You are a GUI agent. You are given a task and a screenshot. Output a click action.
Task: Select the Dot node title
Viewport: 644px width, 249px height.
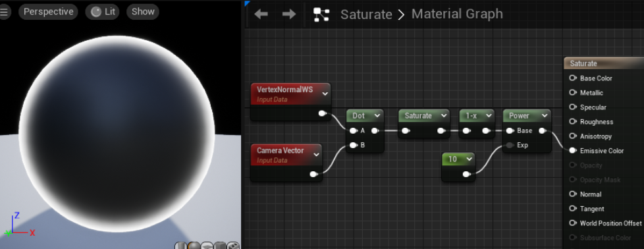(359, 116)
